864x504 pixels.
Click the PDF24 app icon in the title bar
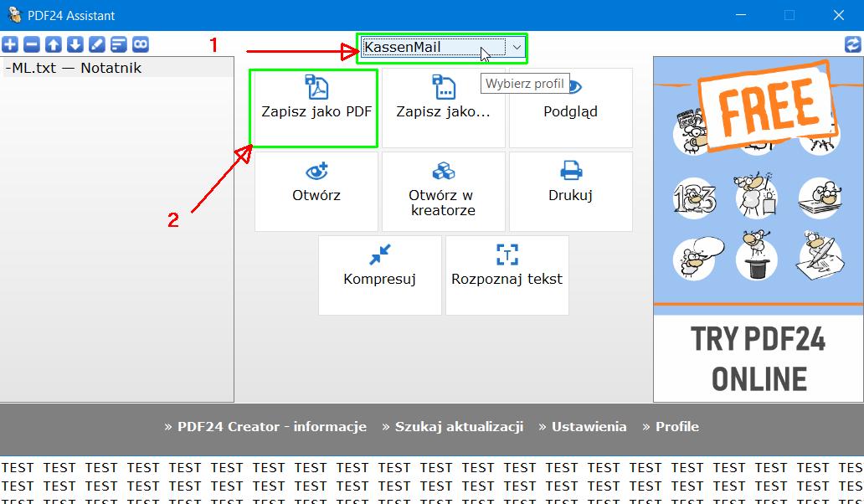[15, 15]
